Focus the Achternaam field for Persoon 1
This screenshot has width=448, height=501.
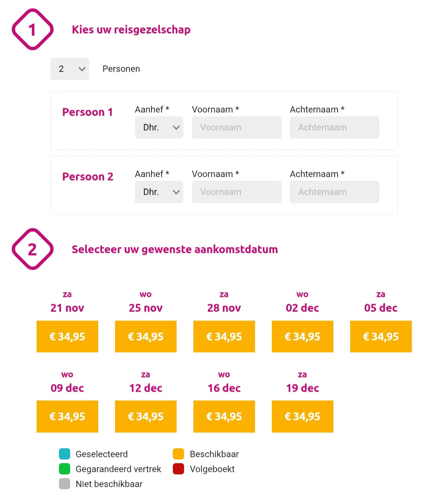click(x=335, y=127)
